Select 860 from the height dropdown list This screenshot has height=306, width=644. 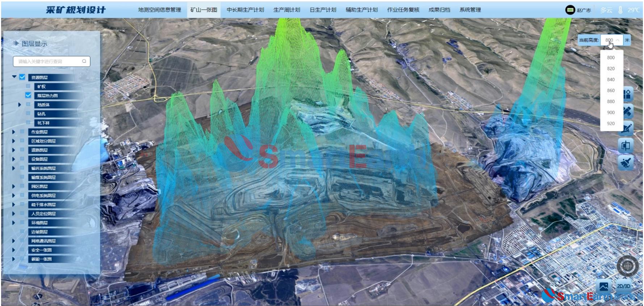click(611, 91)
